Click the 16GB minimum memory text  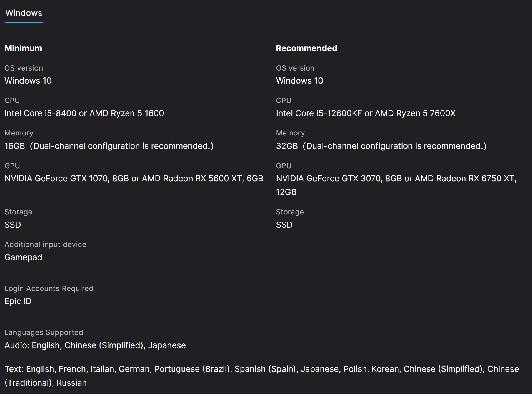(x=109, y=146)
